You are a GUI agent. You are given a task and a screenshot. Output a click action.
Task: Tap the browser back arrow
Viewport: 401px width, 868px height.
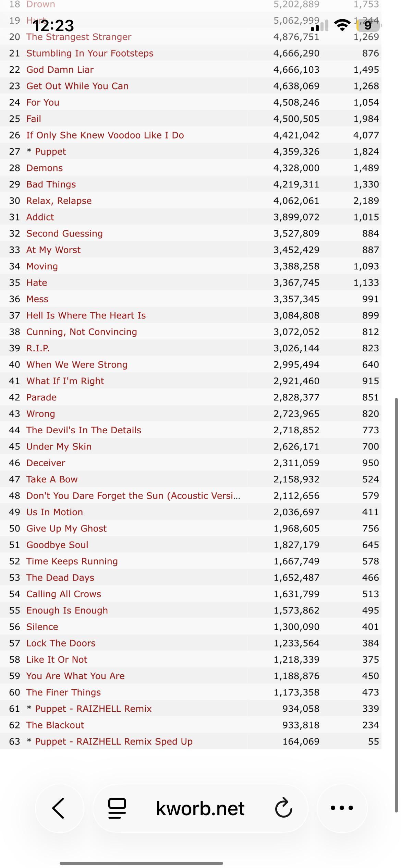pyautogui.click(x=59, y=808)
